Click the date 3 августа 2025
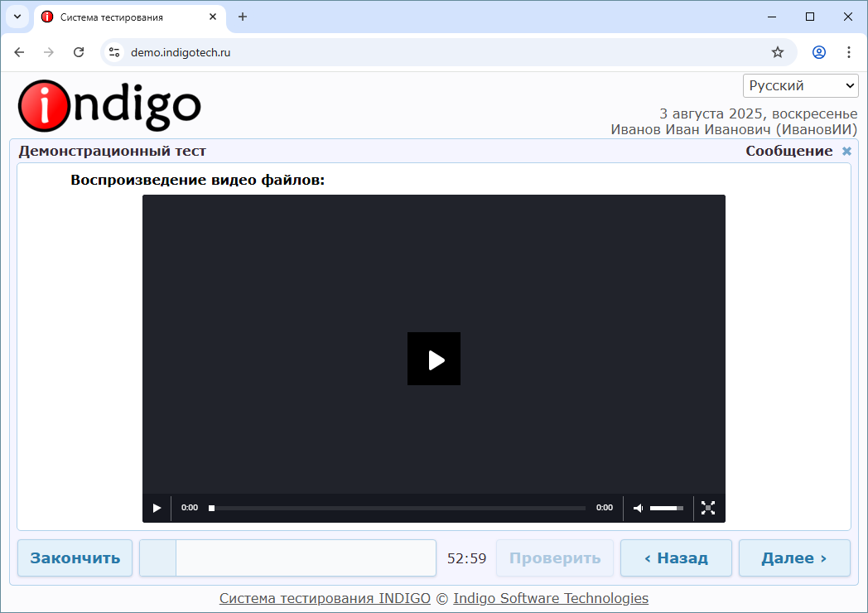This screenshot has width=868, height=613. (x=711, y=113)
